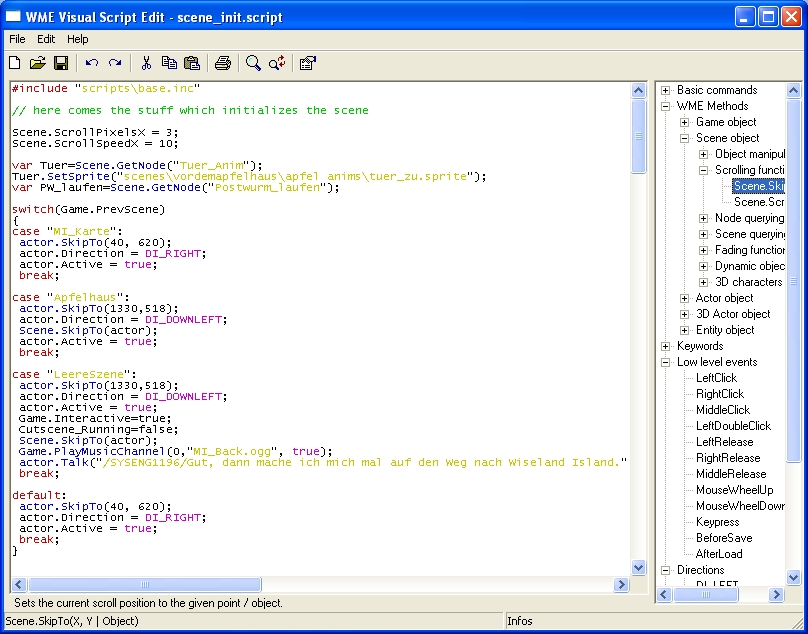Open the title bar application icon
The image size is (808, 634).
(13, 17)
